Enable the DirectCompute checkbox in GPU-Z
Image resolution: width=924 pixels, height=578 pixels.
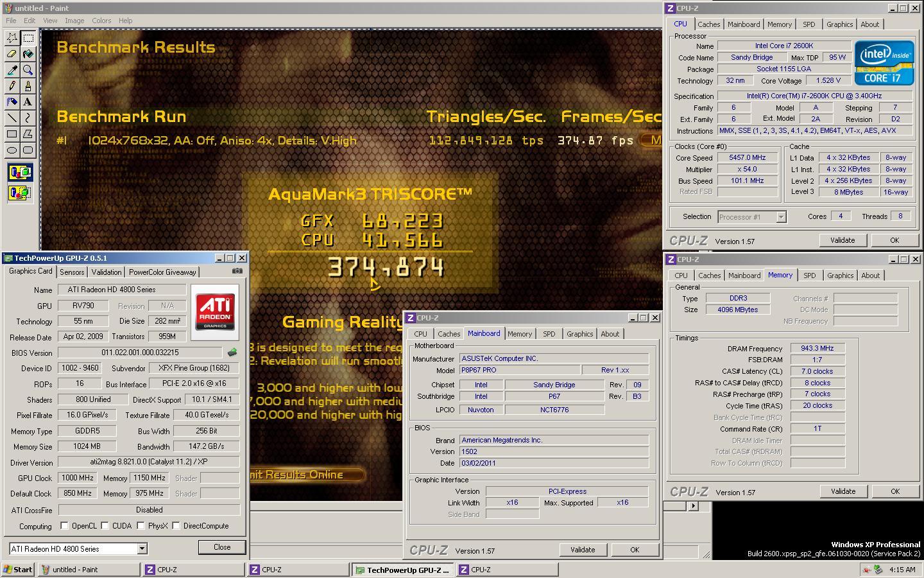point(176,526)
